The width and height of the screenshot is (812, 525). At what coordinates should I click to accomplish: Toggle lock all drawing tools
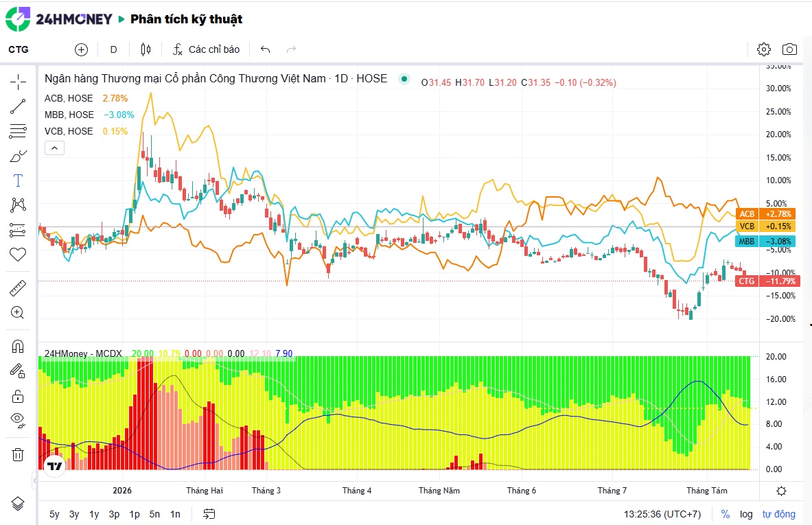coord(18,397)
